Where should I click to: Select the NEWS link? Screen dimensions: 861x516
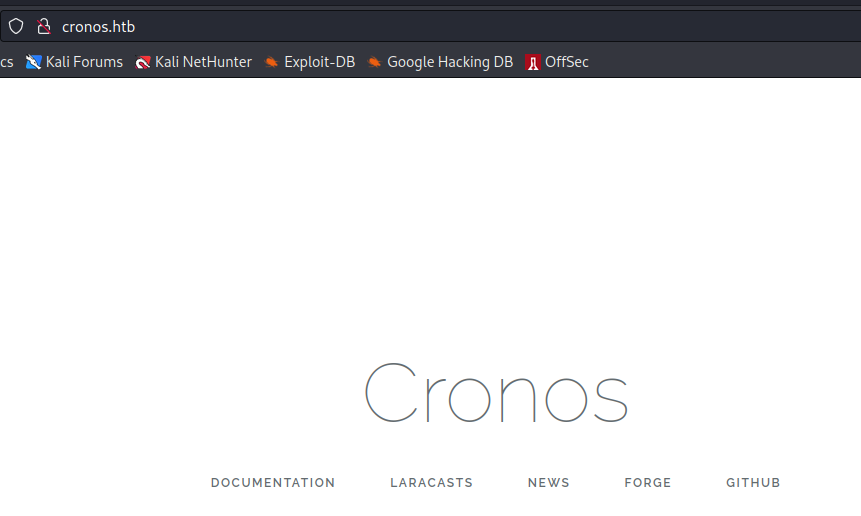(x=548, y=483)
